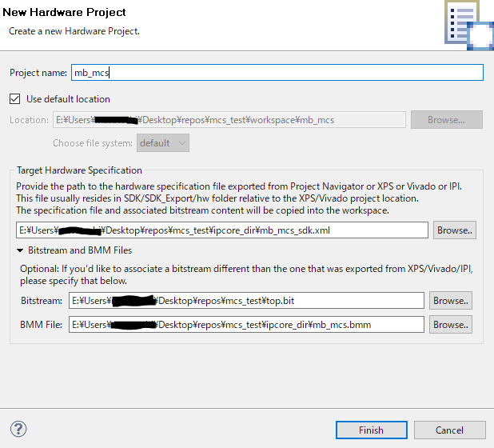Screen dimensions: 494x448
Task: Click the Target Hardware Specification group label
Action: pos(79,170)
